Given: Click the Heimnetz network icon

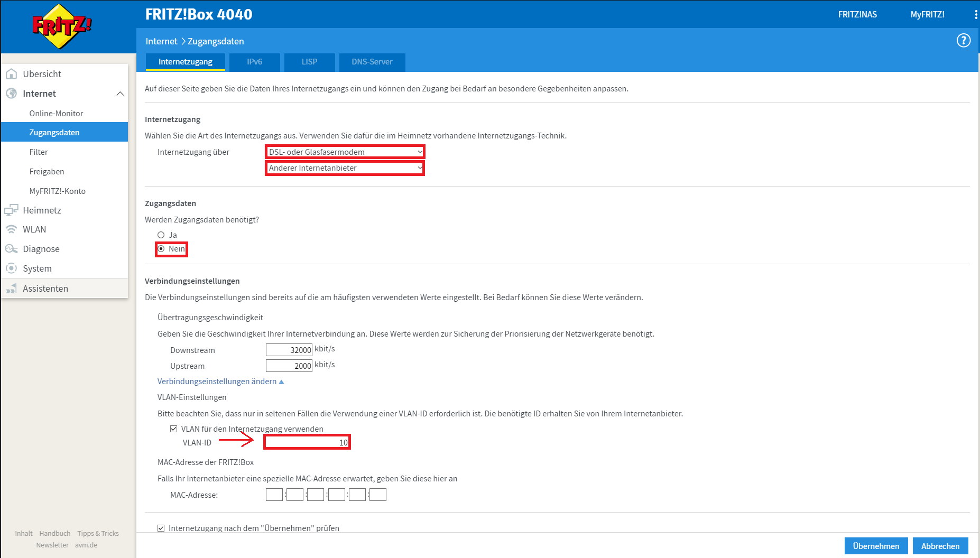Looking at the screenshot, I should pyautogui.click(x=11, y=210).
